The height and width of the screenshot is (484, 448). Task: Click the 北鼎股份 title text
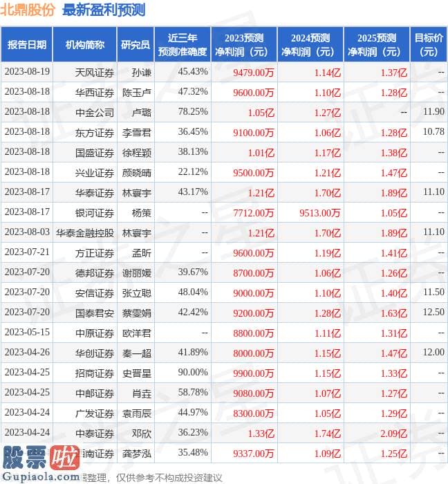click(28, 10)
